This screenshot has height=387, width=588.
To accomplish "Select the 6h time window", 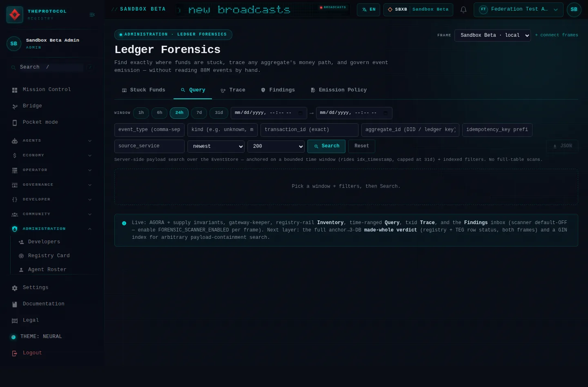I will click(159, 113).
